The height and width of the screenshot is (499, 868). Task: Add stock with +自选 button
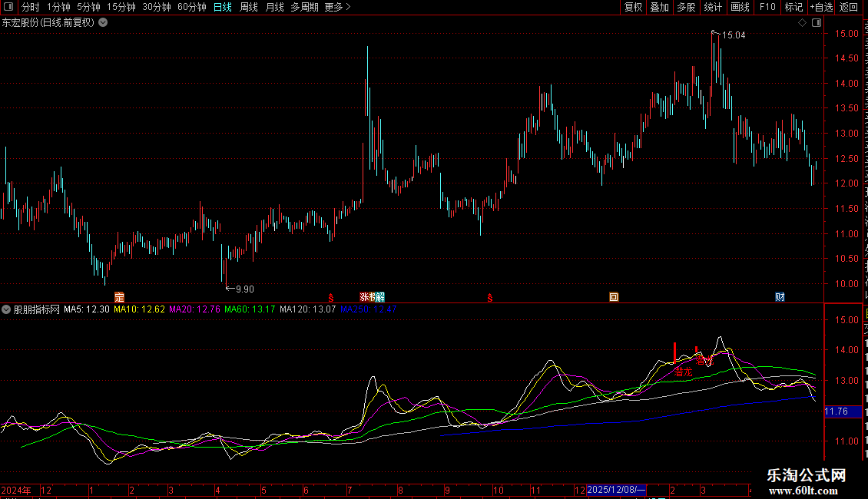point(821,7)
